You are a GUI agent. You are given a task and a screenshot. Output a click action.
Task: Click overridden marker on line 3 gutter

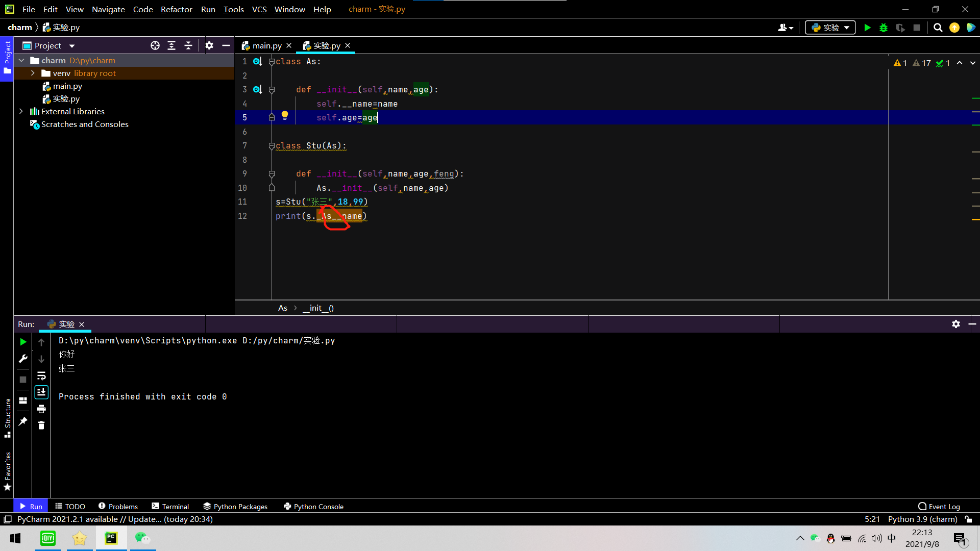[257, 89]
